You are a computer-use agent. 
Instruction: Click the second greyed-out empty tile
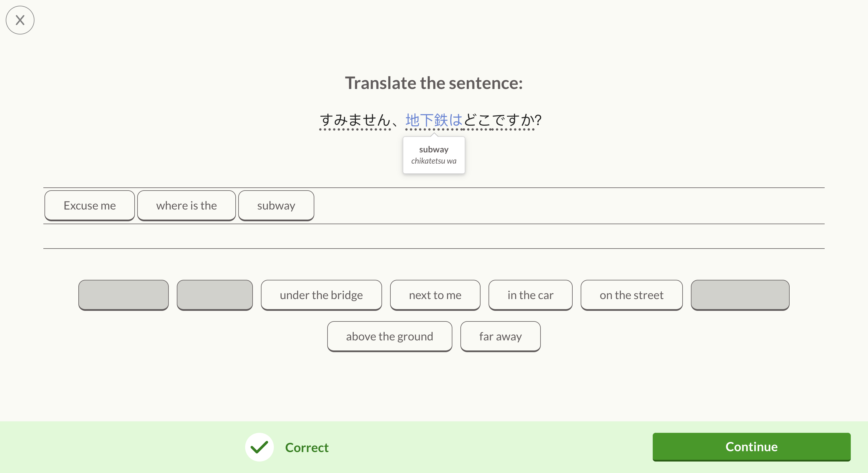215,295
